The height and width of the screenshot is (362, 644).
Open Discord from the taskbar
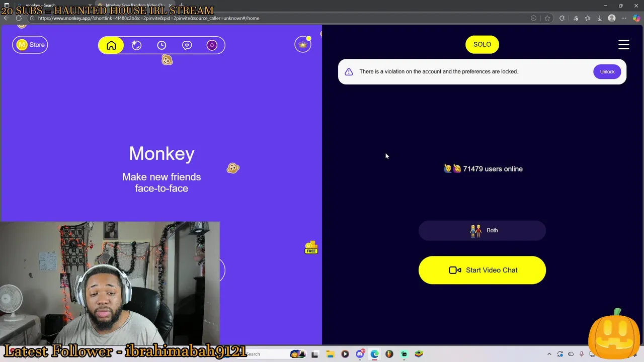pyautogui.click(x=360, y=354)
